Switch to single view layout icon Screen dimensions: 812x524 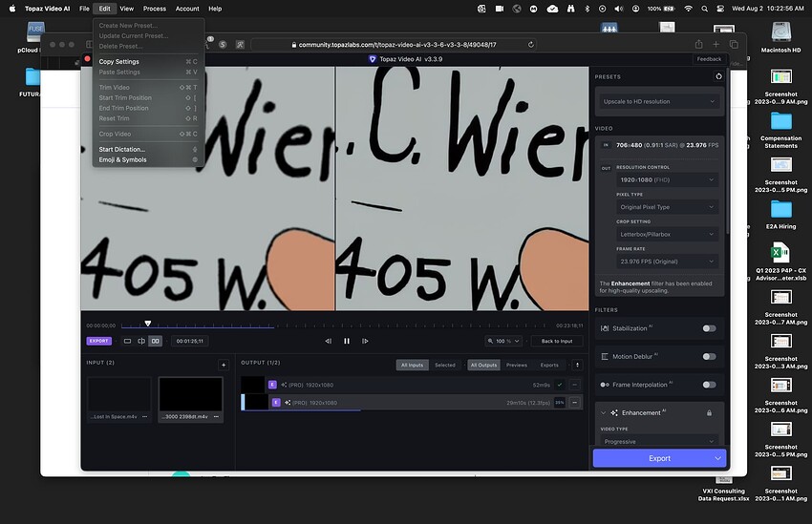127,341
